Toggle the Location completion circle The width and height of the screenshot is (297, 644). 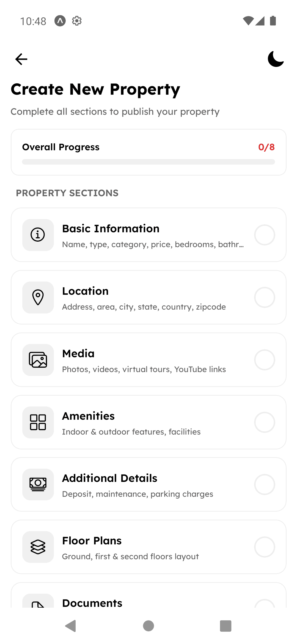coord(265,297)
